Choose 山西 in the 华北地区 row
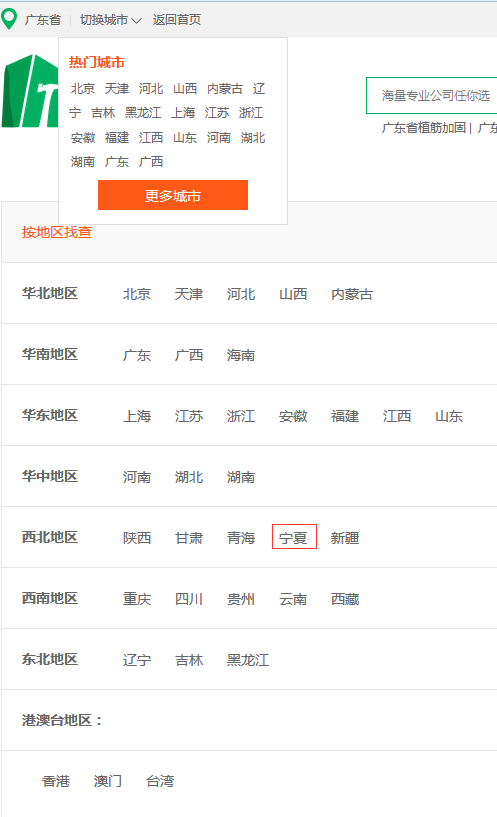Image resolution: width=497 pixels, height=817 pixels. (293, 294)
